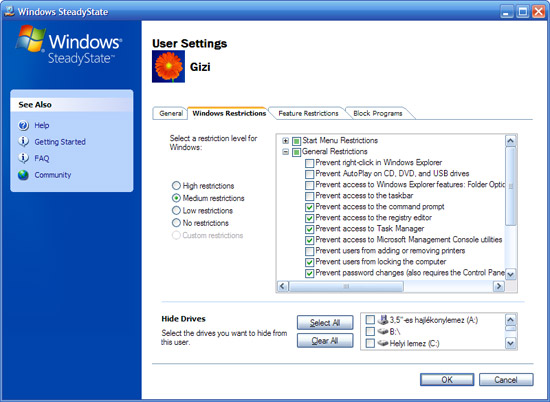Image resolution: width=550 pixels, height=402 pixels.
Task: Enable Prevent right-click in Windows Explorer
Action: click(x=309, y=163)
